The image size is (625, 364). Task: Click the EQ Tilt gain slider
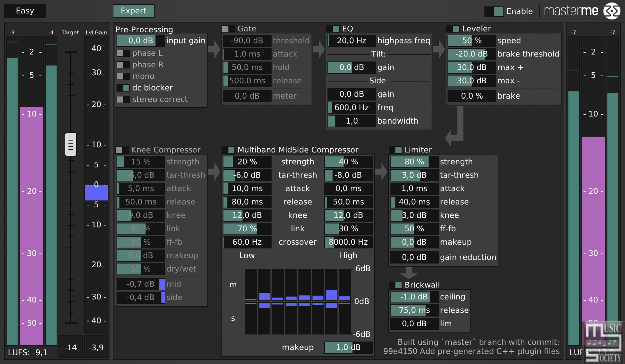tap(352, 67)
